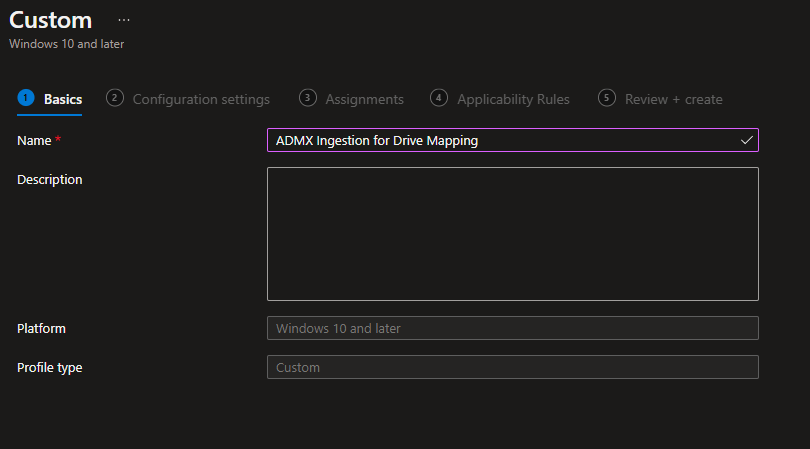The height and width of the screenshot is (449, 810).
Task: Click the step 2 number circle
Action: (115, 98)
